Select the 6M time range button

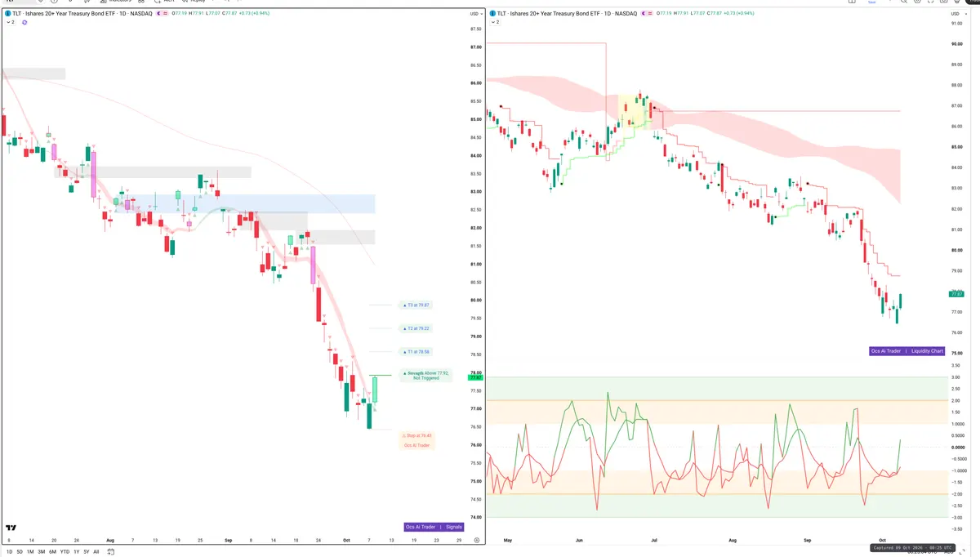(x=52, y=551)
